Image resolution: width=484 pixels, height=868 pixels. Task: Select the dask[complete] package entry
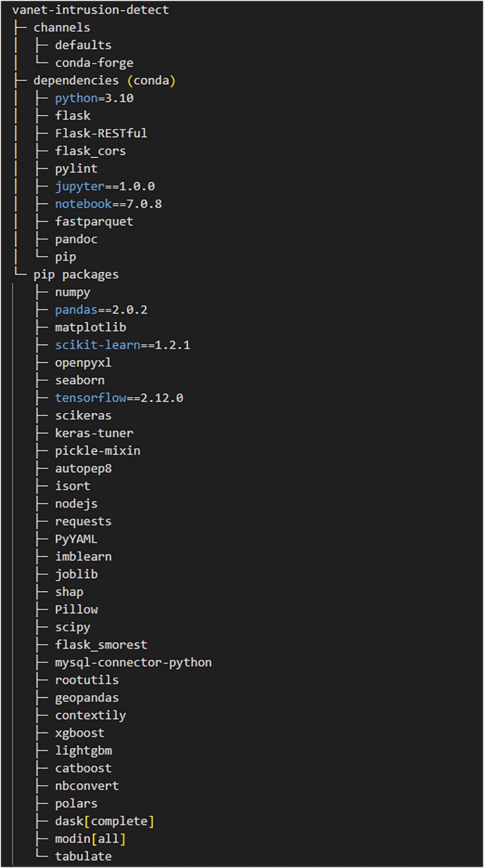coord(105,821)
